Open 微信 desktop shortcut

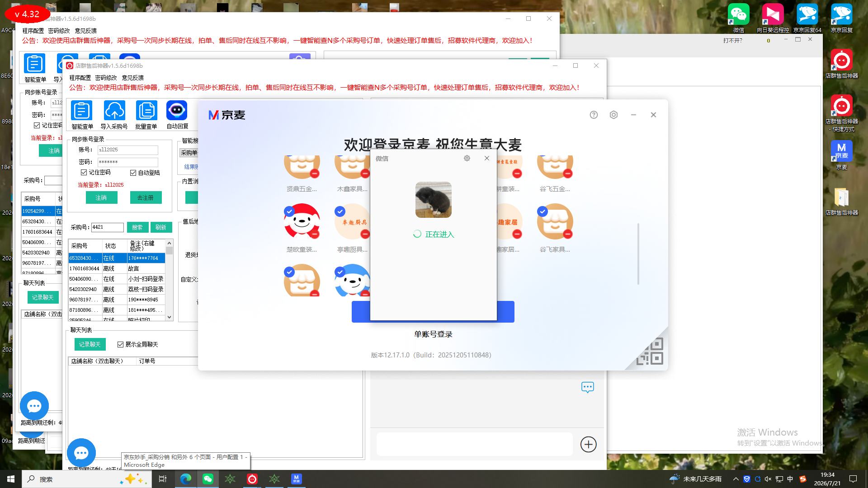click(x=739, y=18)
